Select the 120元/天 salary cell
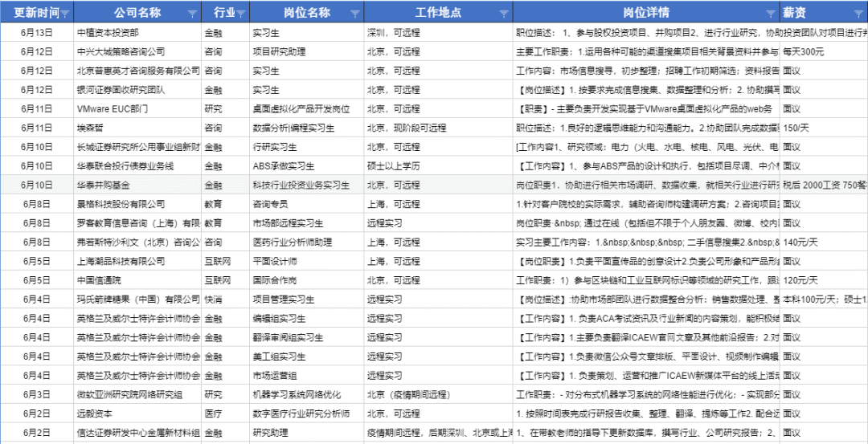Screen dimensions: 868x444 pos(824,279)
